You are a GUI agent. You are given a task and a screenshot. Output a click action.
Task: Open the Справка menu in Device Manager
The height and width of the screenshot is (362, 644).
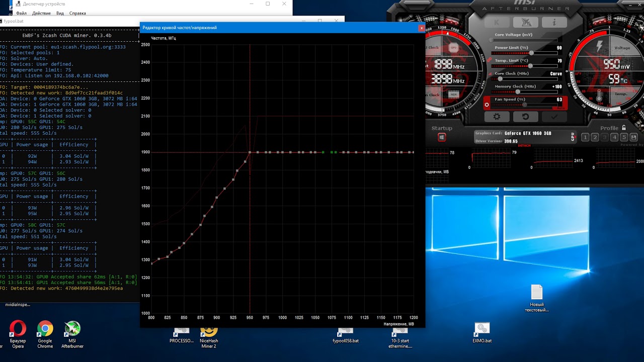77,13
